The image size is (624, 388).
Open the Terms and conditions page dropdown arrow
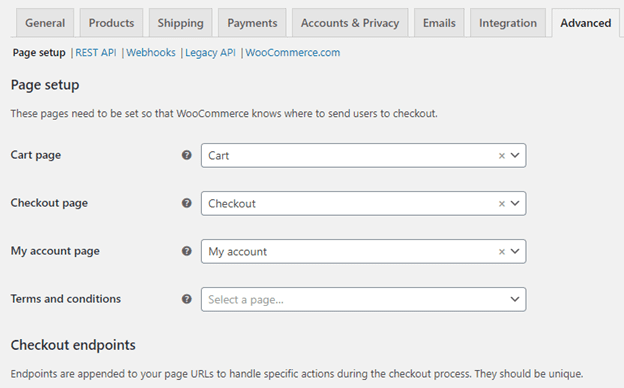click(515, 299)
